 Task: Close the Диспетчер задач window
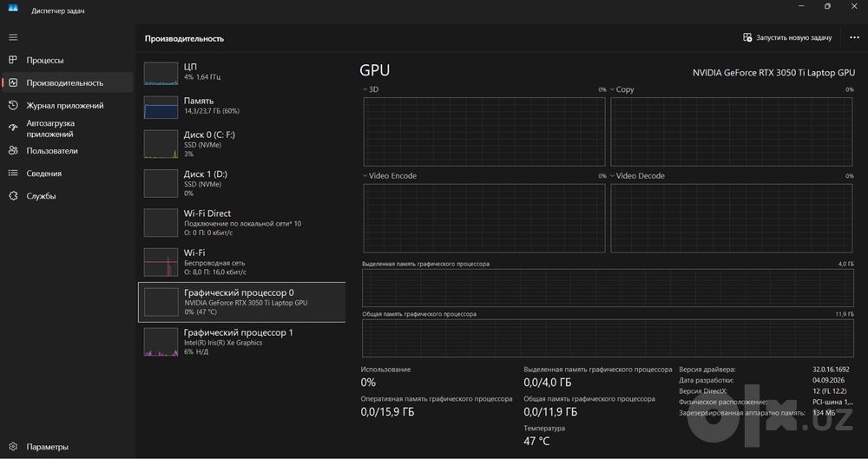[x=854, y=6]
